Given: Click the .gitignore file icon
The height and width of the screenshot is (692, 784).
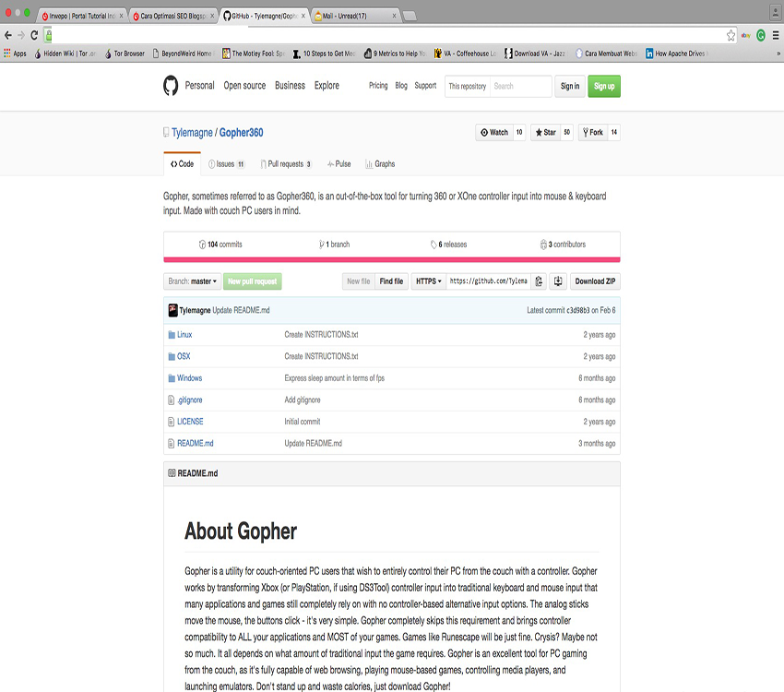Looking at the screenshot, I should click(171, 400).
